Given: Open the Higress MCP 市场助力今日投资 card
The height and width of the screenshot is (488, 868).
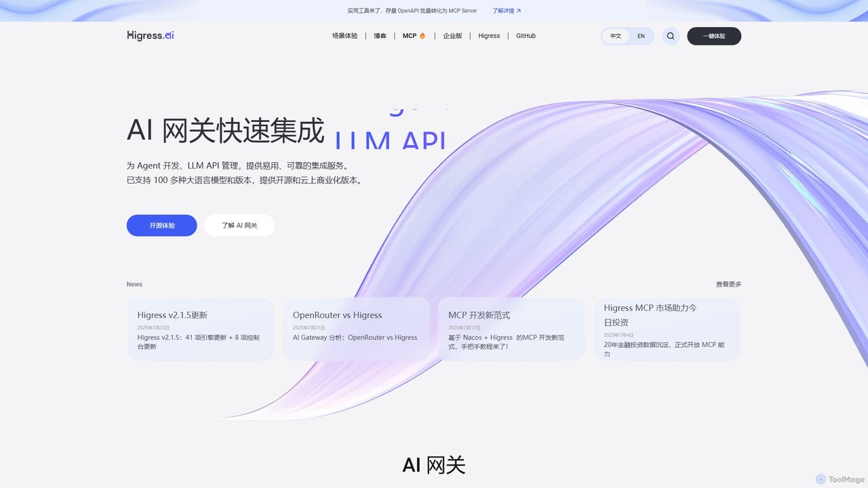Looking at the screenshot, I should point(667,329).
